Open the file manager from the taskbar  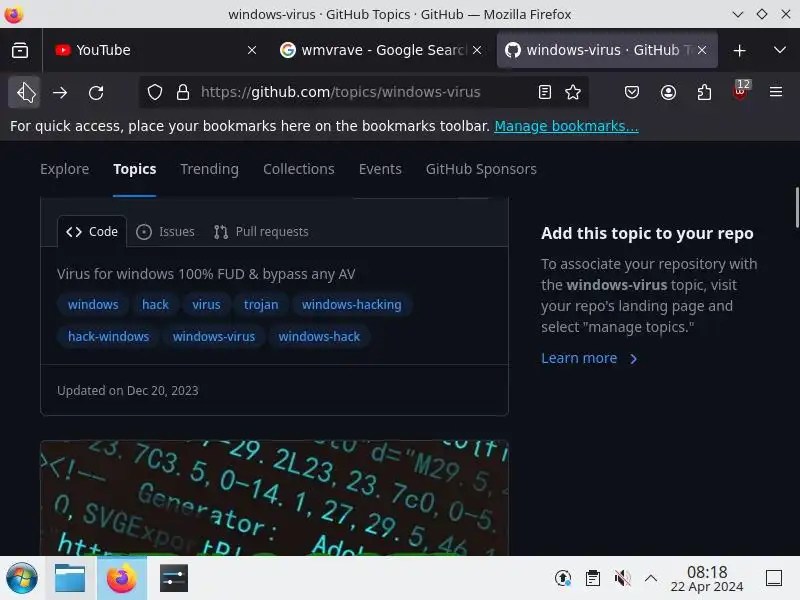tap(70, 578)
